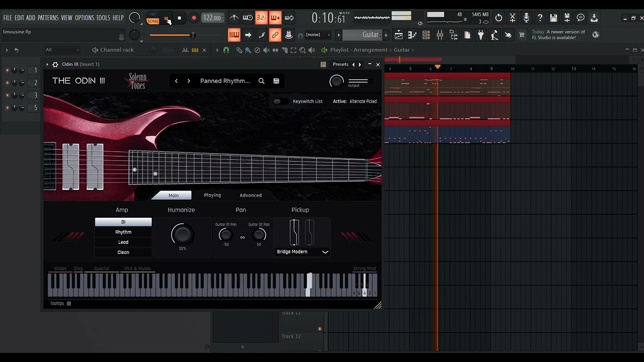Save the current Odin preset
This screenshot has height=362, width=644.
(x=276, y=81)
